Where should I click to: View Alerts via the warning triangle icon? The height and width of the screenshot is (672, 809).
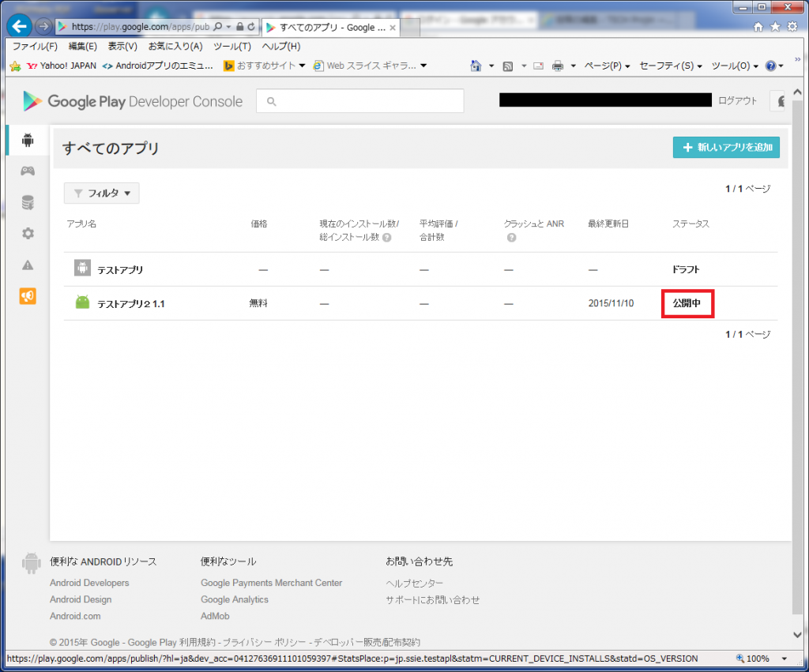point(26,265)
